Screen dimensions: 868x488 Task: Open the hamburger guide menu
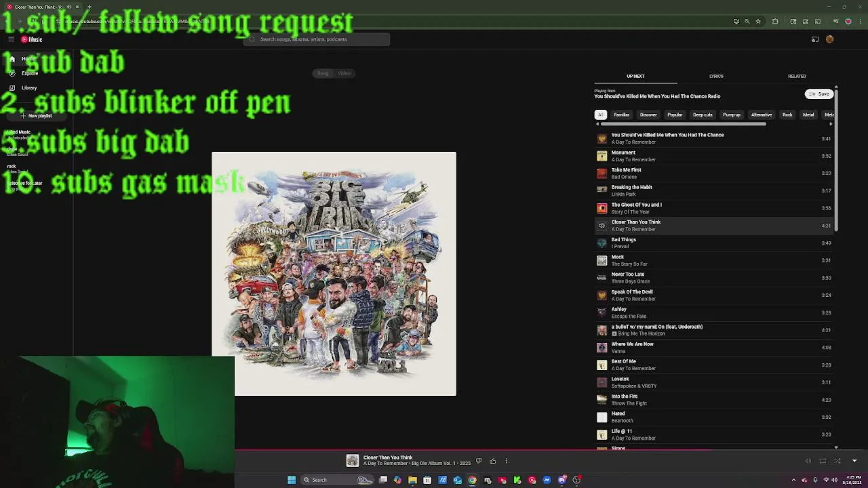tap(11, 39)
